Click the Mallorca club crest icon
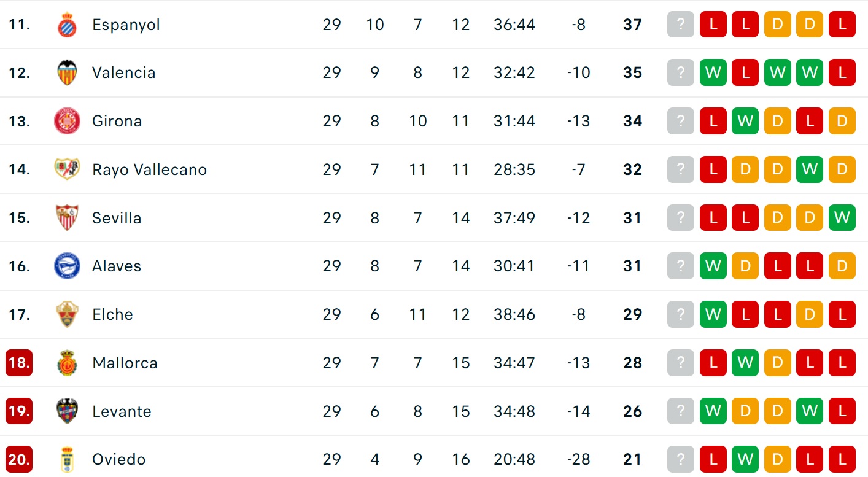 click(67, 363)
